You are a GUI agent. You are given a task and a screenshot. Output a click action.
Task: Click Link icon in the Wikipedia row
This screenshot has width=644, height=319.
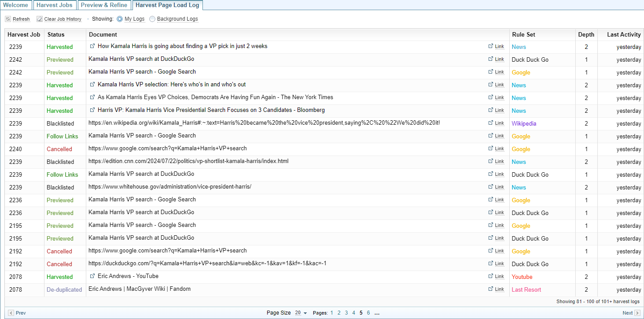coord(491,123)
